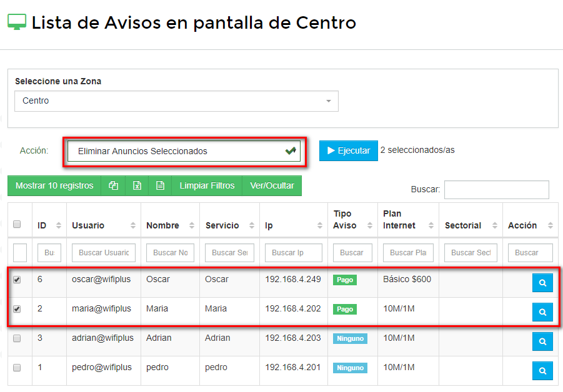
Task: Click the Ejecutar button
Action: [348, 150]
